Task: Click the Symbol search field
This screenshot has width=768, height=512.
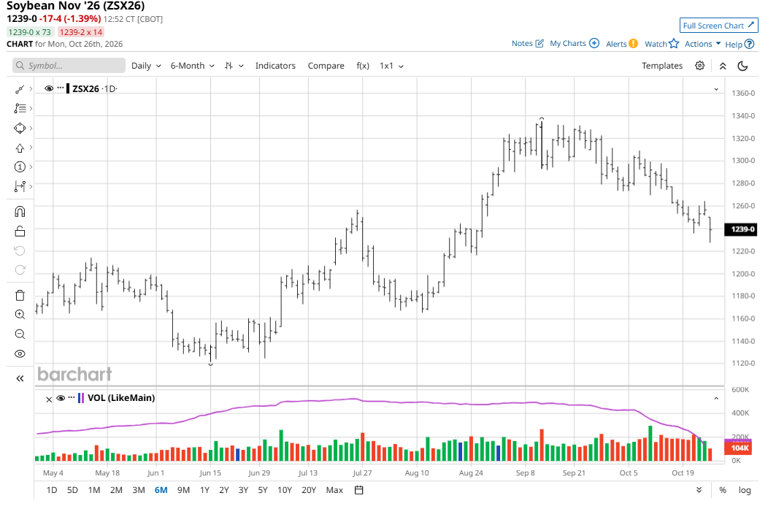Action: pos(69,66)
